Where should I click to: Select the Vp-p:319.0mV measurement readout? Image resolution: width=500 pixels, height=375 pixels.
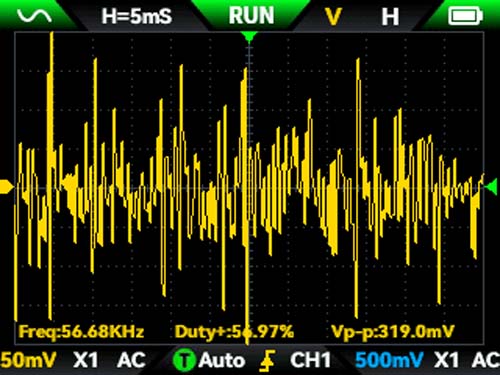coord(393,332)
